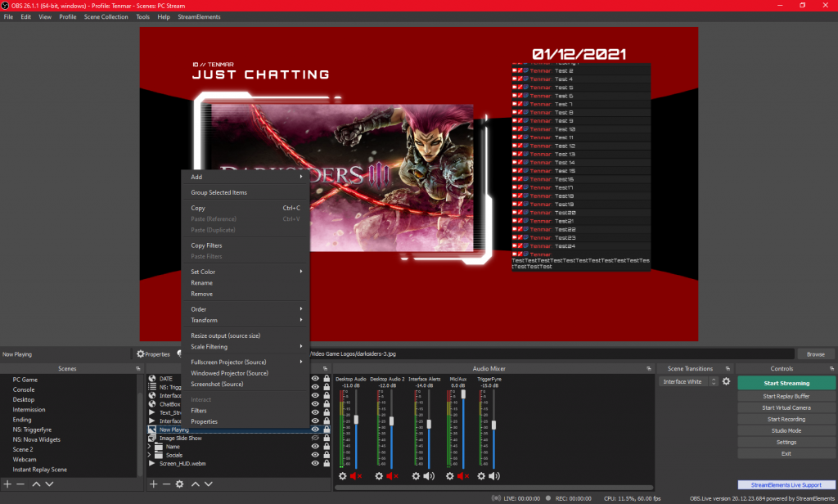Undock the Scenes panel

[137, 369]
